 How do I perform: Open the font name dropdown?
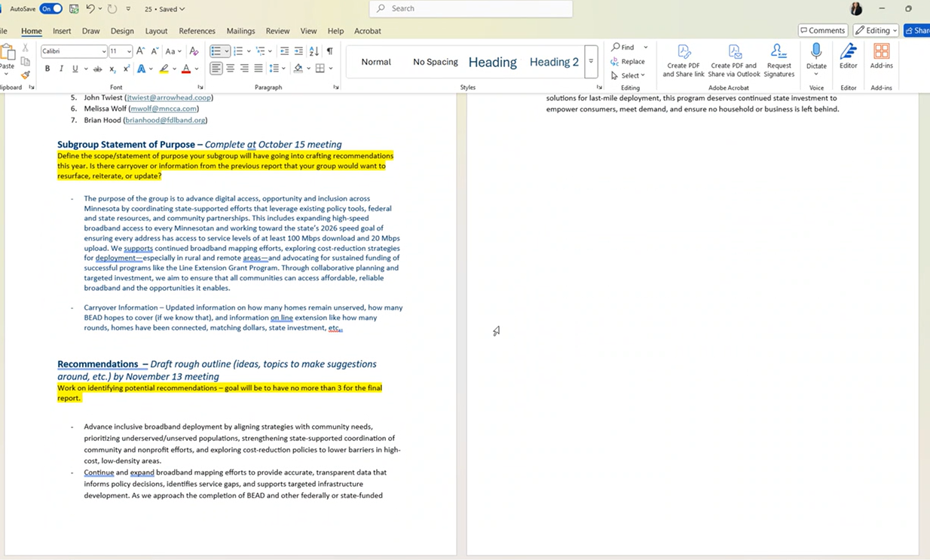point(103,51)
